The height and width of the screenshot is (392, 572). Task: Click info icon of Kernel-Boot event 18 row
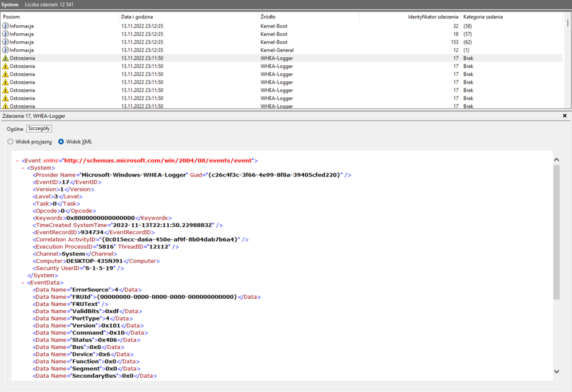pyautogui.click(x=6, y=34)
